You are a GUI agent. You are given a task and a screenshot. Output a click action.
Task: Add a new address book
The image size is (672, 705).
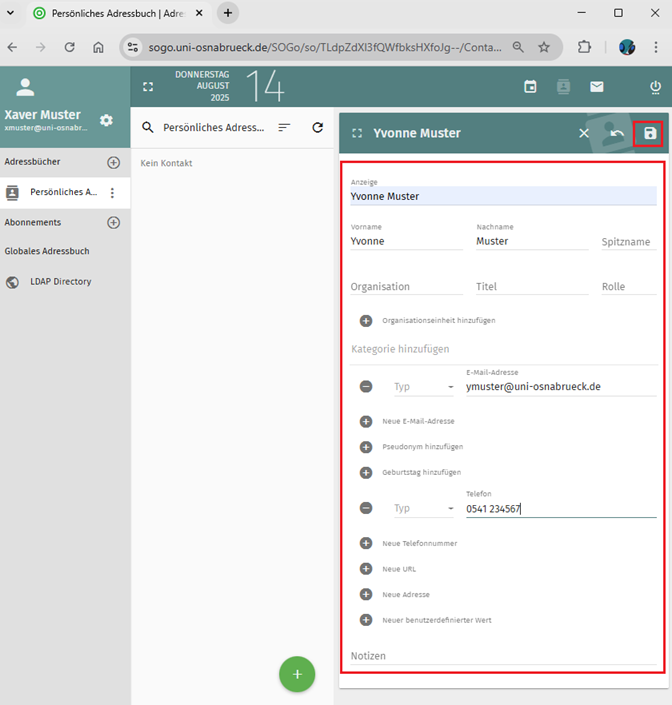tap(113, 162)
